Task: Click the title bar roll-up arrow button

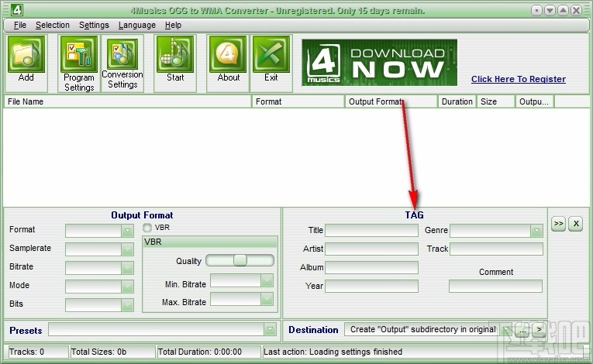Action: 563,10
